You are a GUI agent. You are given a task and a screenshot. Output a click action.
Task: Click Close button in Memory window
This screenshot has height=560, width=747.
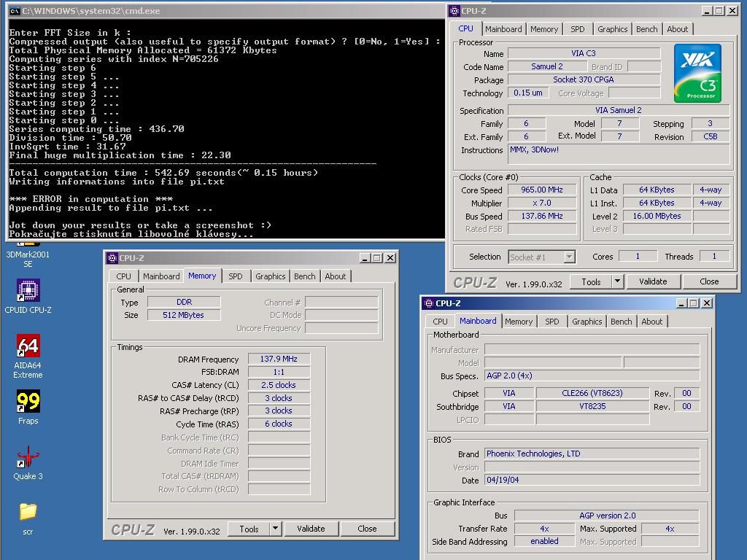tap(367, 529)
